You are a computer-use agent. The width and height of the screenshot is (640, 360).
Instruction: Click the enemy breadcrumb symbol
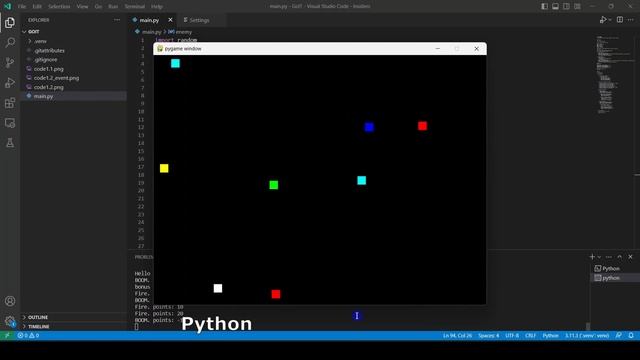(x=180, y=32)
